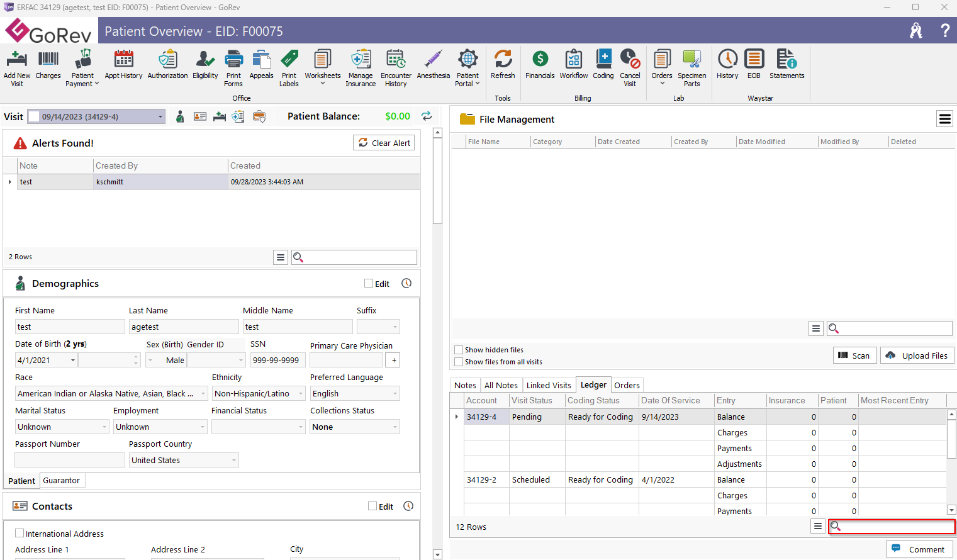Click File Management search field
Image resolution: width=957 pixels, height=560 pixels.
tap(889, 328)
